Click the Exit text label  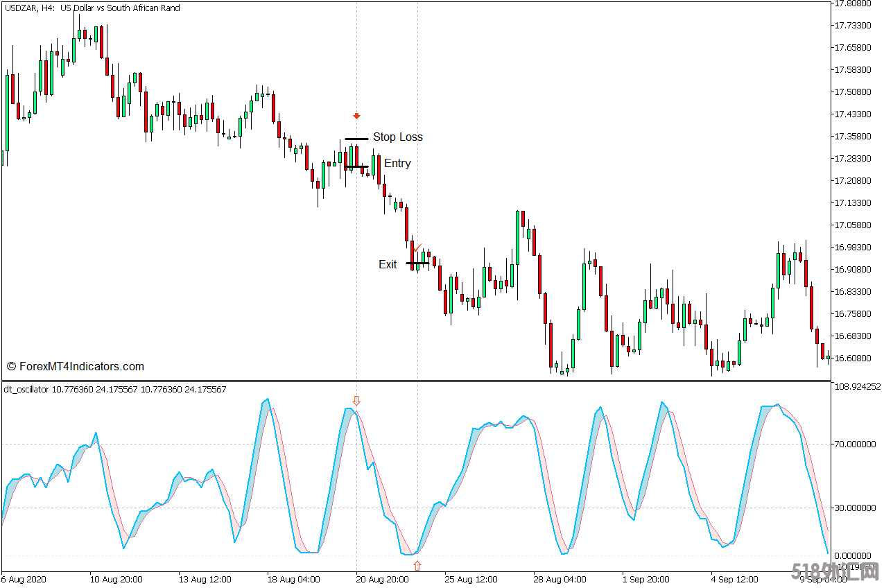[x=388, y=264]
